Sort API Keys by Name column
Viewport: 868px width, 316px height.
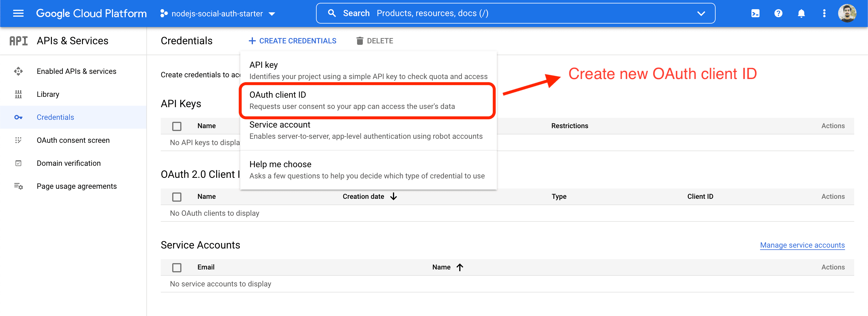207,126
